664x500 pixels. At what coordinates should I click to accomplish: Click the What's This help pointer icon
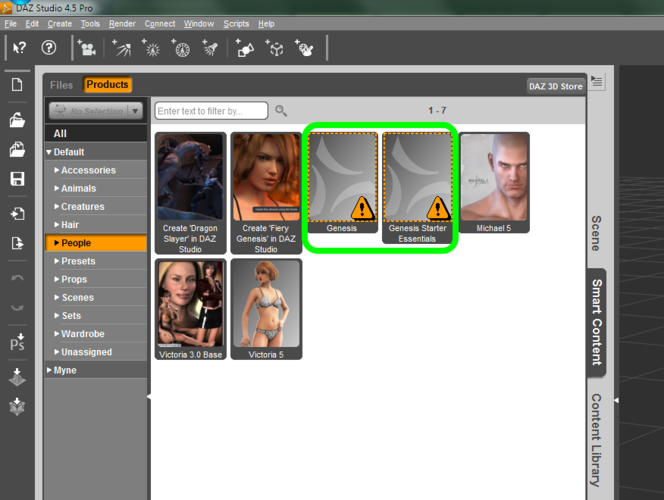[x=19, y=48]
